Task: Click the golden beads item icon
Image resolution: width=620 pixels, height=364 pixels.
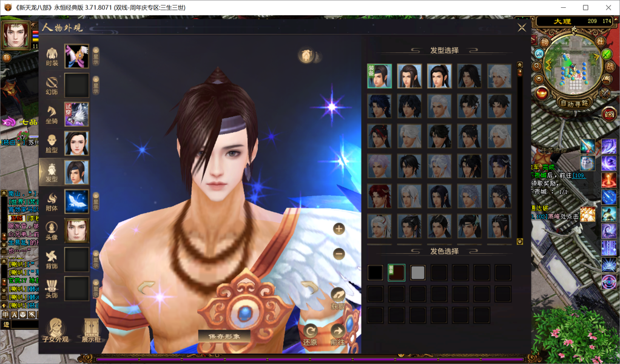Action: coord(588,214)
